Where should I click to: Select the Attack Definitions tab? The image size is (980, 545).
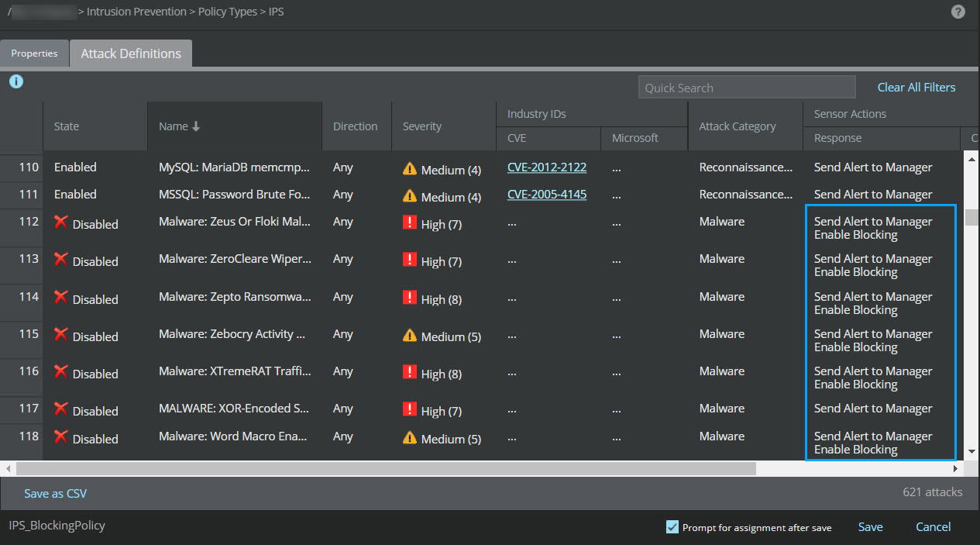[131, 53]
